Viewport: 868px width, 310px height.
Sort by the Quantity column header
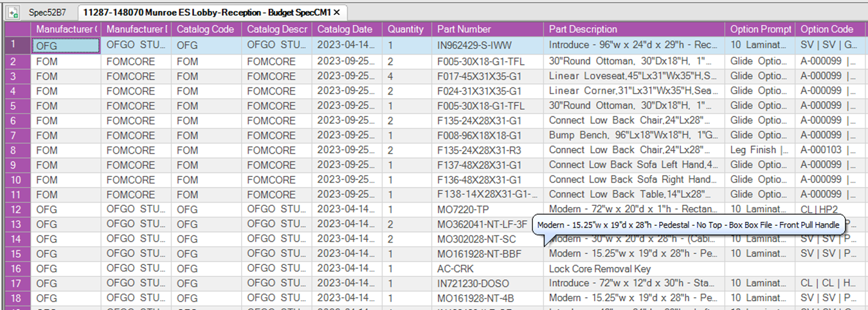(x=406, y=30)
